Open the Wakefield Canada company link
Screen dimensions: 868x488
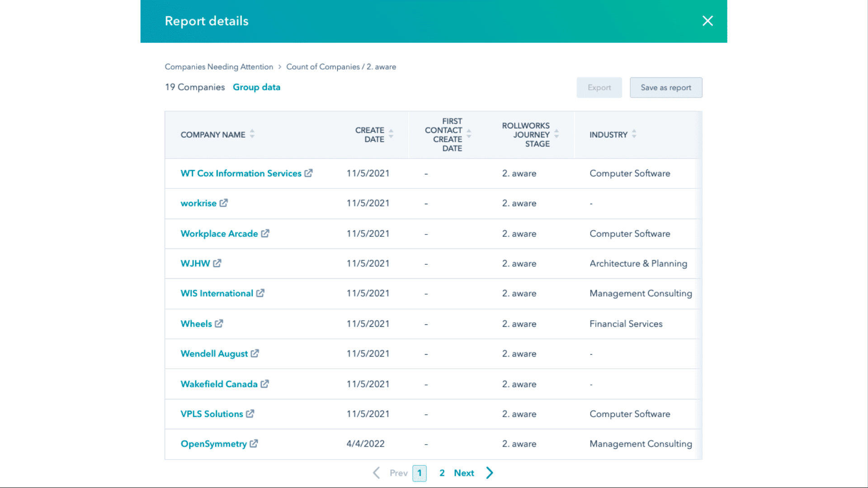219,384
